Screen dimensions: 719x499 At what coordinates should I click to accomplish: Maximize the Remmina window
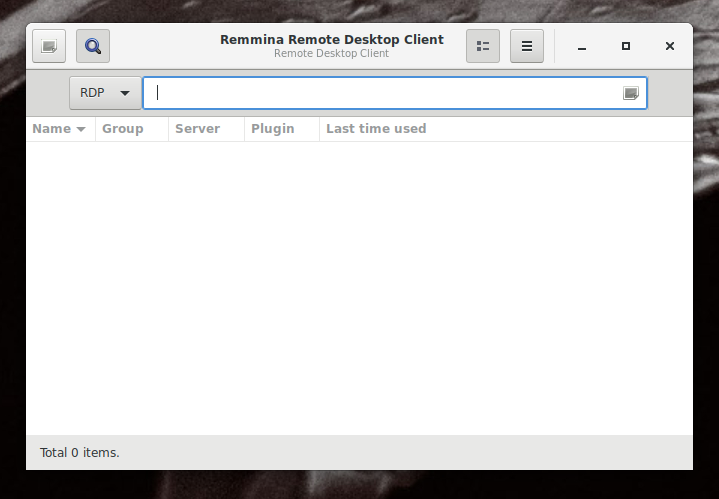click(626, 46)
